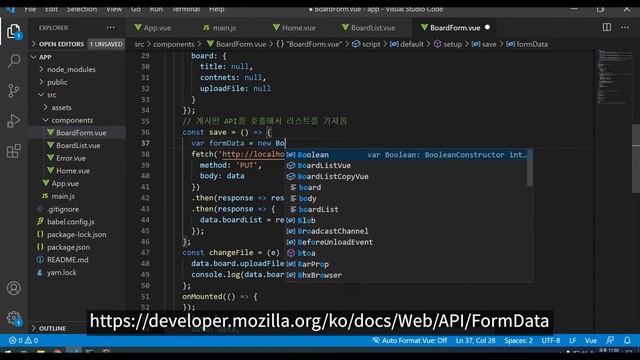Switch to the main.js tab
The height and width of the screenshot is (360, 640).
[220, 28]
